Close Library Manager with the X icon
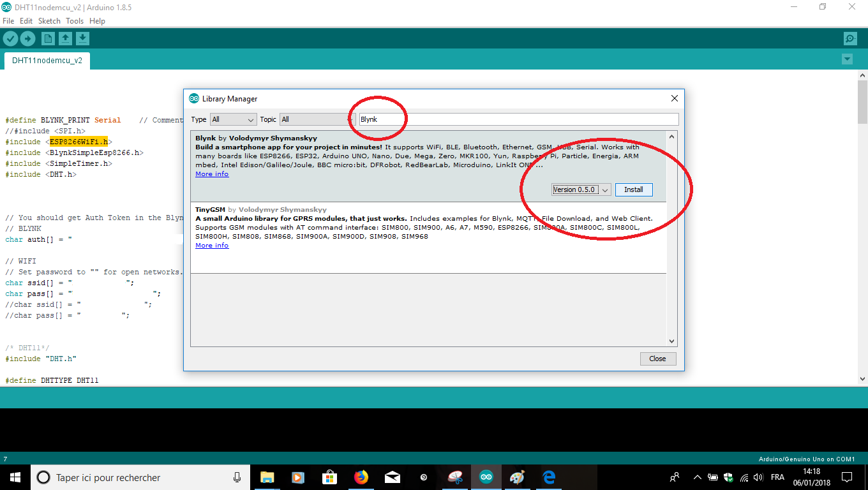 [x=674, y=98]
